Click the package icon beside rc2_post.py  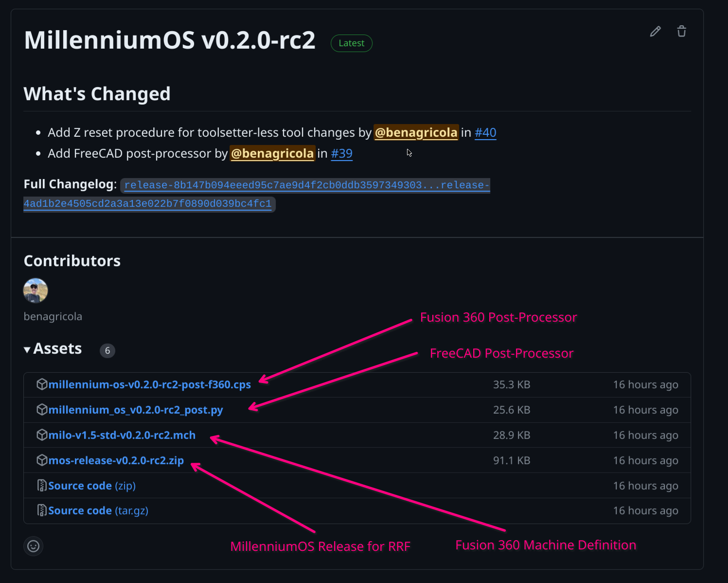[x=42, y=410]
